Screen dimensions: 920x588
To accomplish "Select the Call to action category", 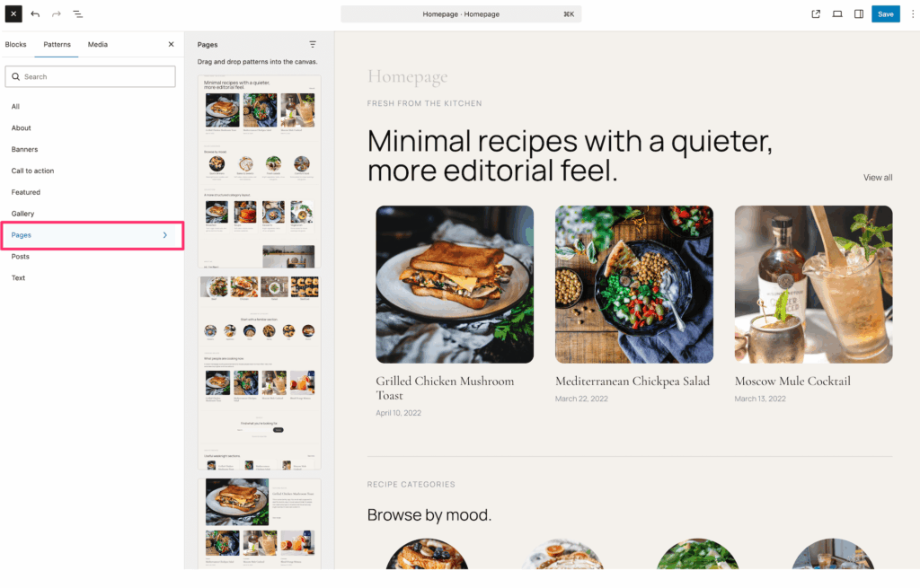I will click(33, 171).
